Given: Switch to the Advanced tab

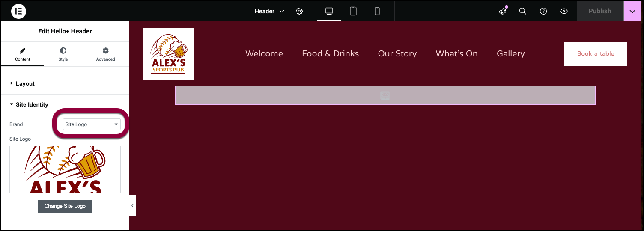Looking at the screenshot, I should 105,54.
